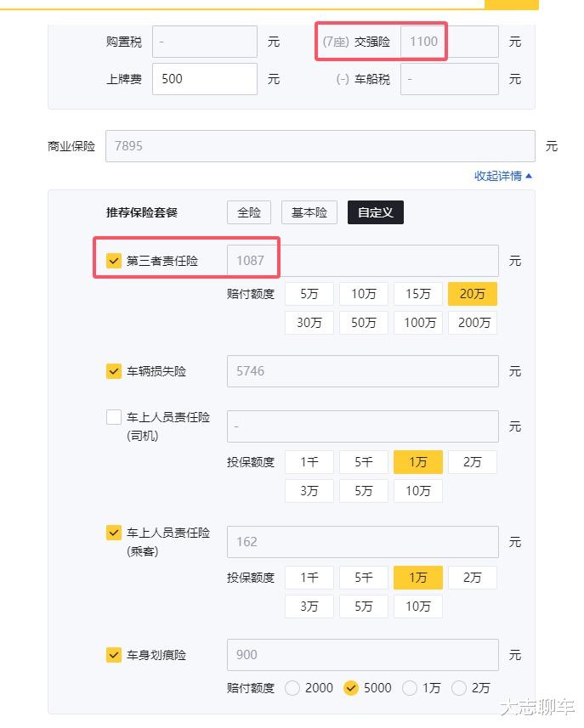Switch to 自定义 insurance package tab
584x728 pixels.
pyautogui.click(x=376, y=212)
